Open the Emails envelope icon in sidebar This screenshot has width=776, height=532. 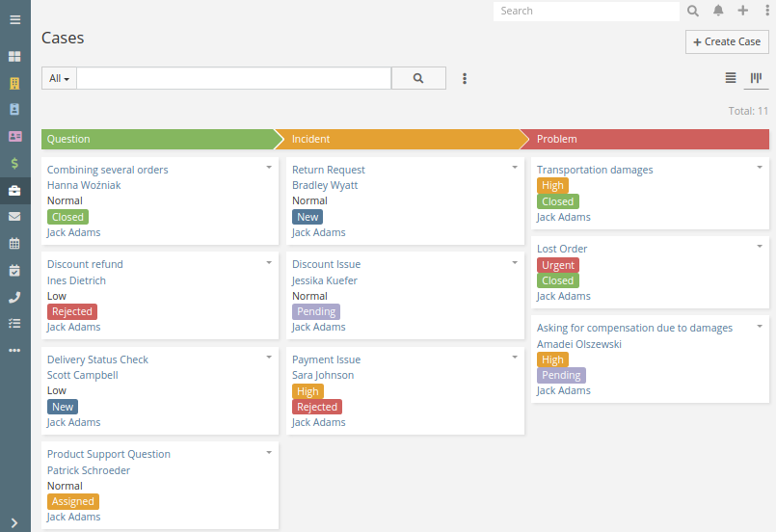point(14,217)
